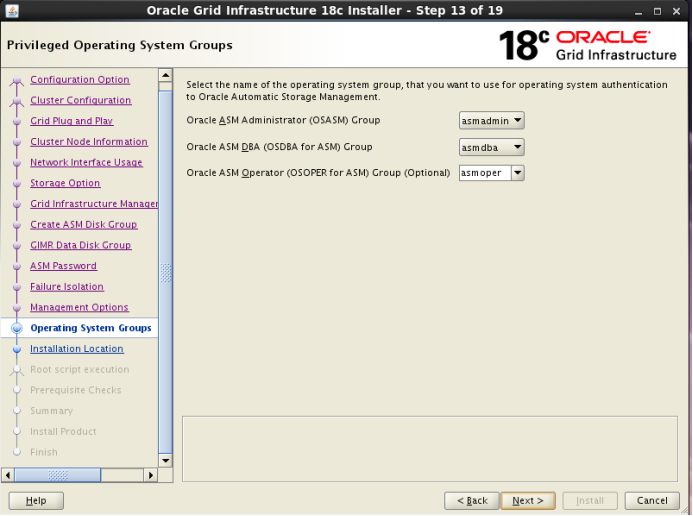Viewport: 693px width, 516px height.
Task: Minimize the installer window
Action: pyautogui.click(x=638, y=11)
